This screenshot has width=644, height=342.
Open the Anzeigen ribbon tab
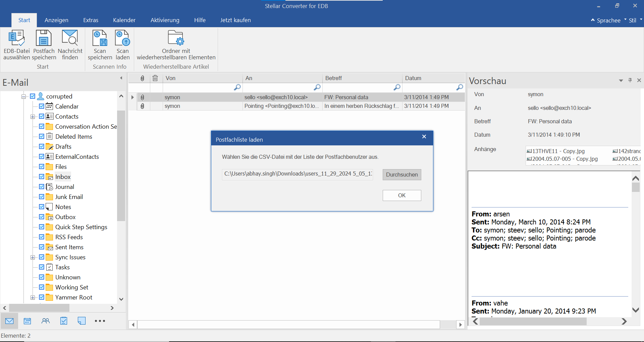coord(56,20)
